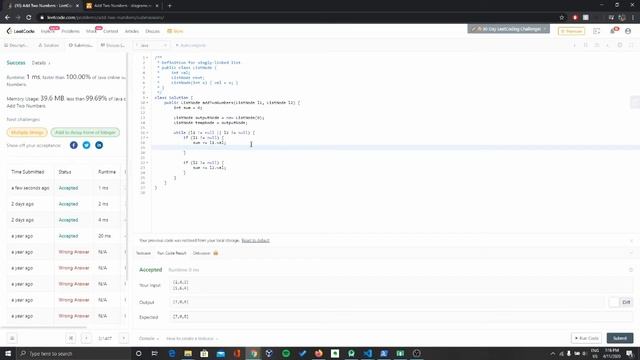Go back in browser

tap(7, 18)
